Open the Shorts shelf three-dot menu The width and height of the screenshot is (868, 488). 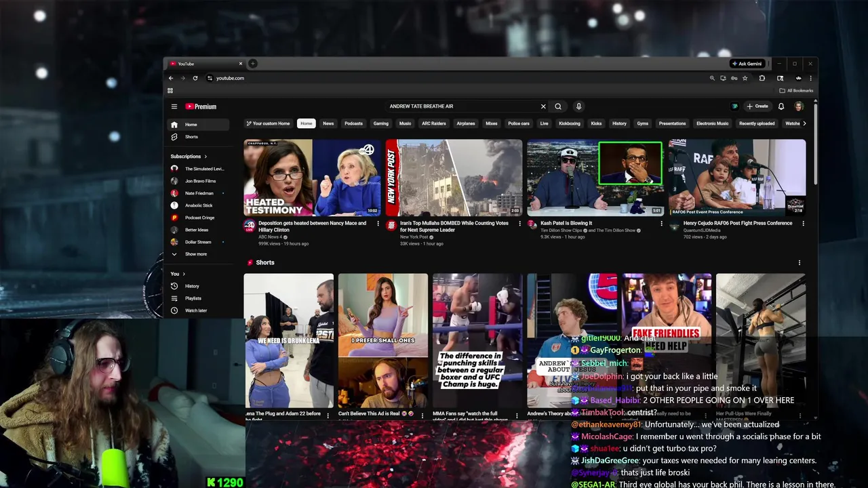click(x=800, y=262)
